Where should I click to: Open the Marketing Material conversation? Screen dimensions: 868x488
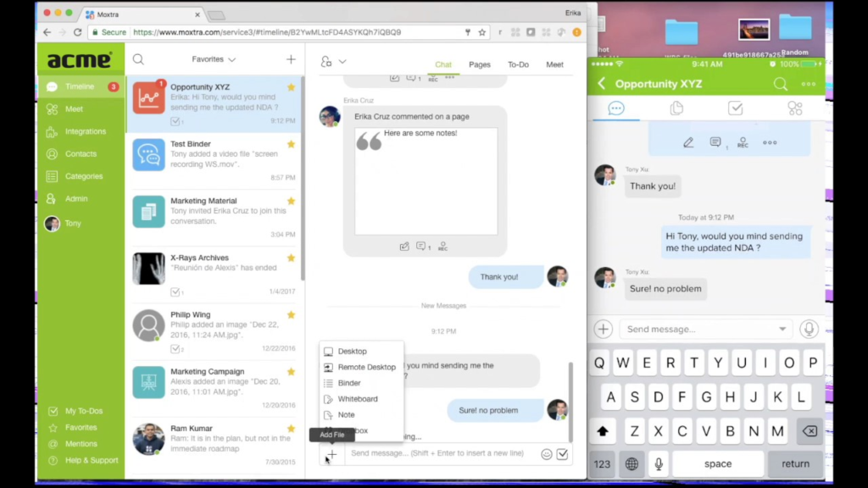click(x=214, y=218)
